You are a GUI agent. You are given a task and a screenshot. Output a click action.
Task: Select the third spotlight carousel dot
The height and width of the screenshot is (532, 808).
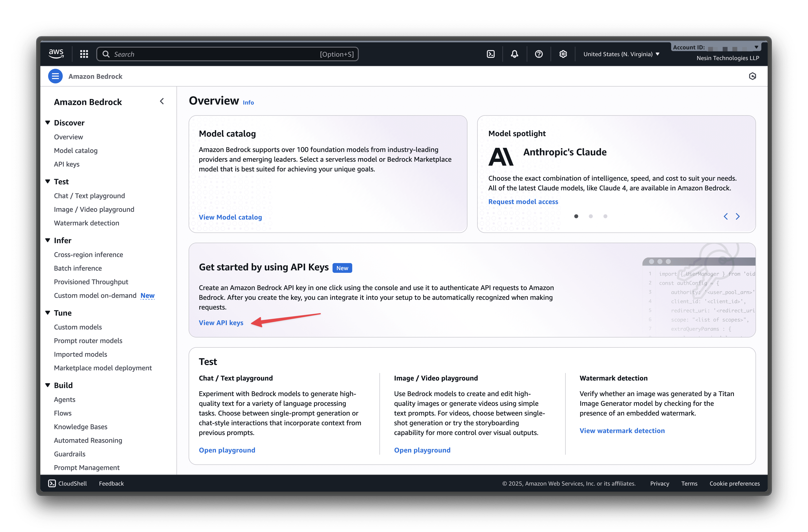point(605,216)
